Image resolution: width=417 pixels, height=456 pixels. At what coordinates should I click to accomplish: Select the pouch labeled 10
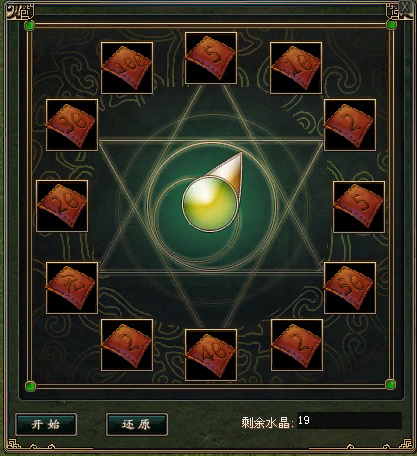pyautogui.click(x=296, y=68)
